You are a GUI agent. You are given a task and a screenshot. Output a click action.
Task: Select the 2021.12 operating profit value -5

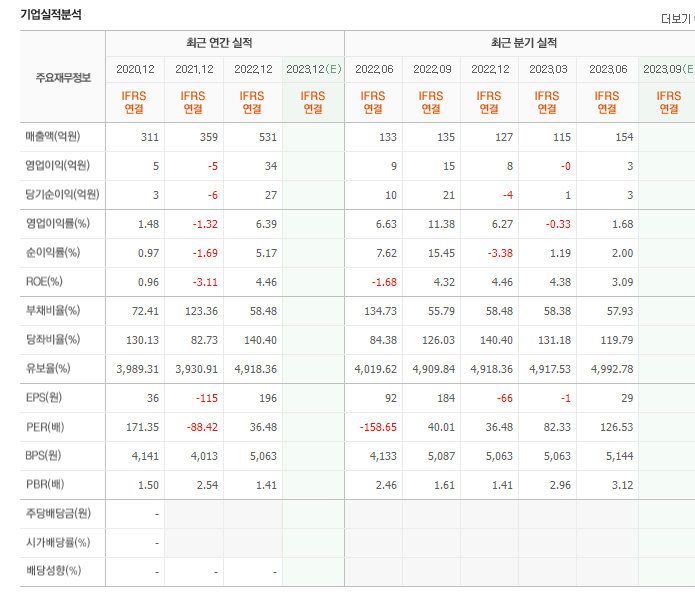click(213, 166)
